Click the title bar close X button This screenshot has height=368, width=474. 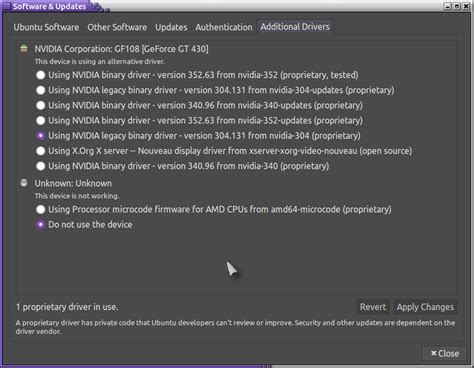point(466,6)
